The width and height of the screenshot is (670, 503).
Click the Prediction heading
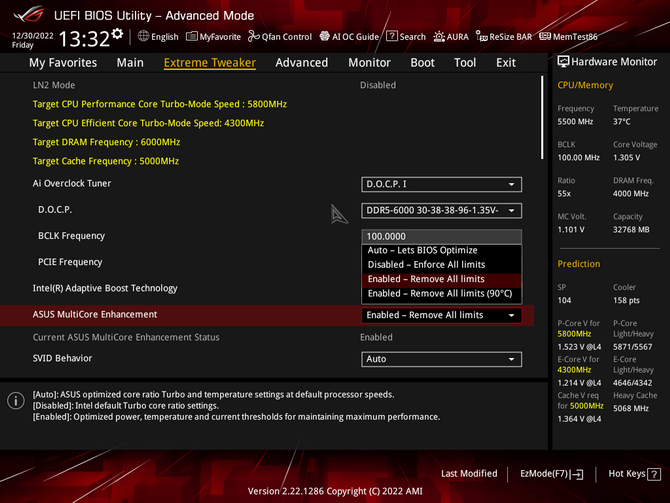click(579, 264)
